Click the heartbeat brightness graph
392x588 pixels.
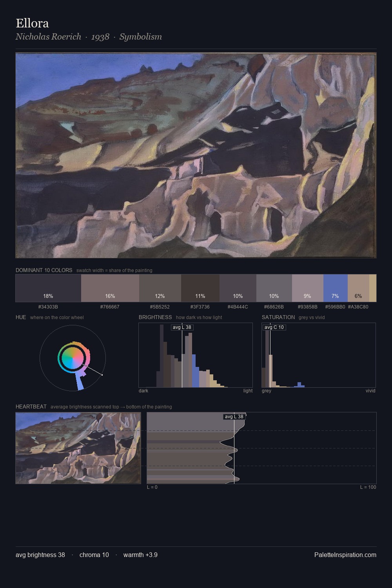click(x=261, y=448)
